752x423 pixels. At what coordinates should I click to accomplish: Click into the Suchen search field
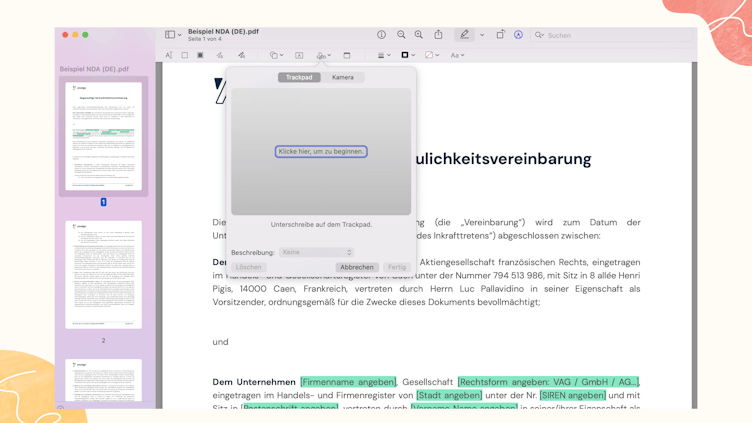[611, 35]
